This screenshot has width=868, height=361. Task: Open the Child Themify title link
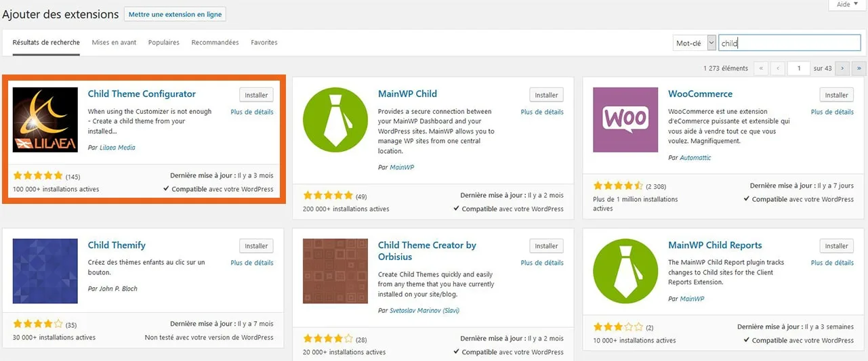(x=117, y=245)
